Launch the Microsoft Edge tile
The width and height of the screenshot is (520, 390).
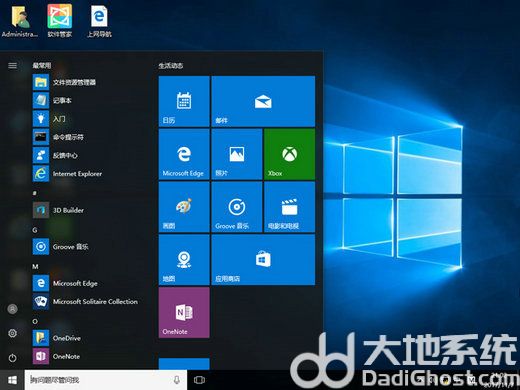(x=184, y=154)
